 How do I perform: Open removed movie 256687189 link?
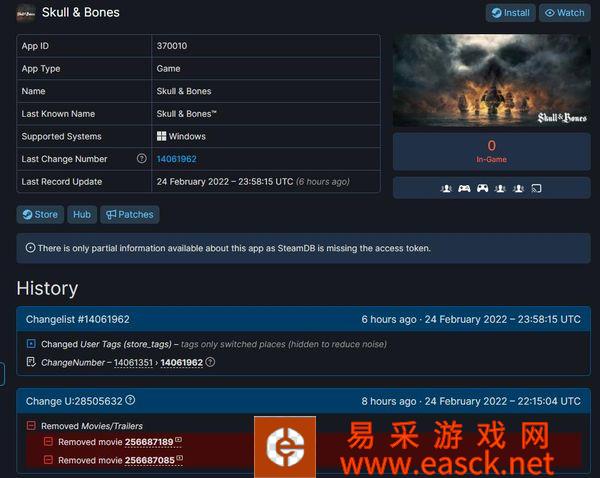coord(148,442)
